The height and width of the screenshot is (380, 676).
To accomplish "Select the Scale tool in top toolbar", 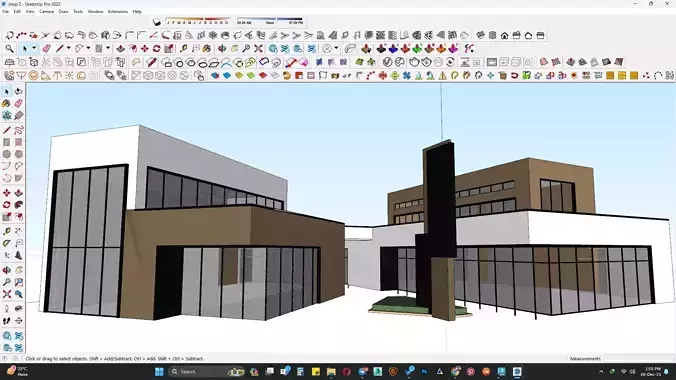I will 169,49.
